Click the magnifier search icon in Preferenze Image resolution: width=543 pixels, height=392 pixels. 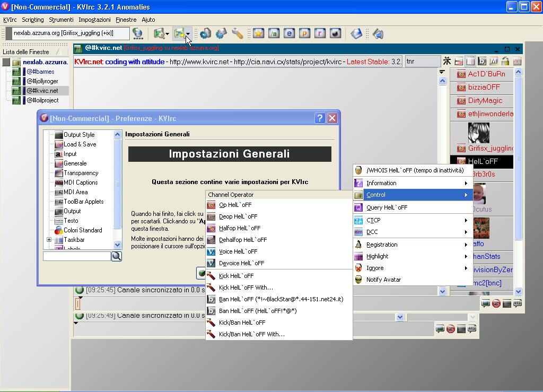117,256
